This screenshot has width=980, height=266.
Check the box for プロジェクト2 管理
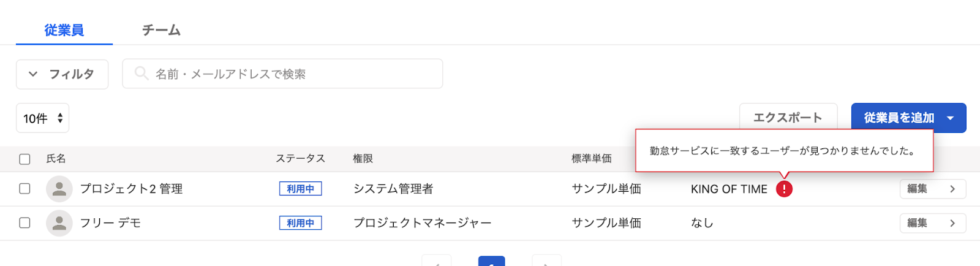click(x=24, y=188)
